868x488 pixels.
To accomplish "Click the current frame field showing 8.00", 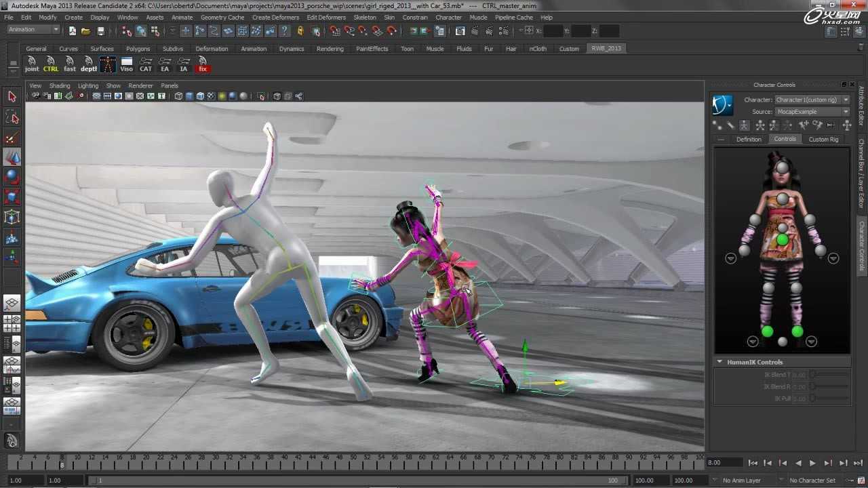I will click(x=724, y=463).
